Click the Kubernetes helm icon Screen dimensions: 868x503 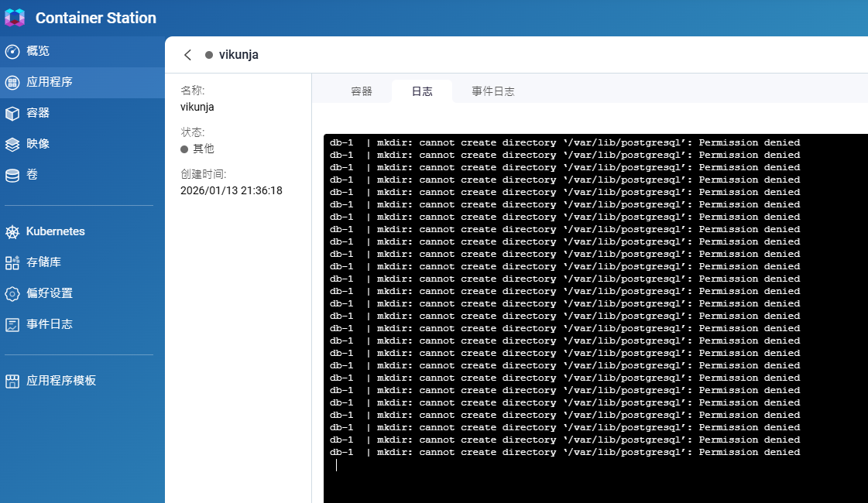12,231
